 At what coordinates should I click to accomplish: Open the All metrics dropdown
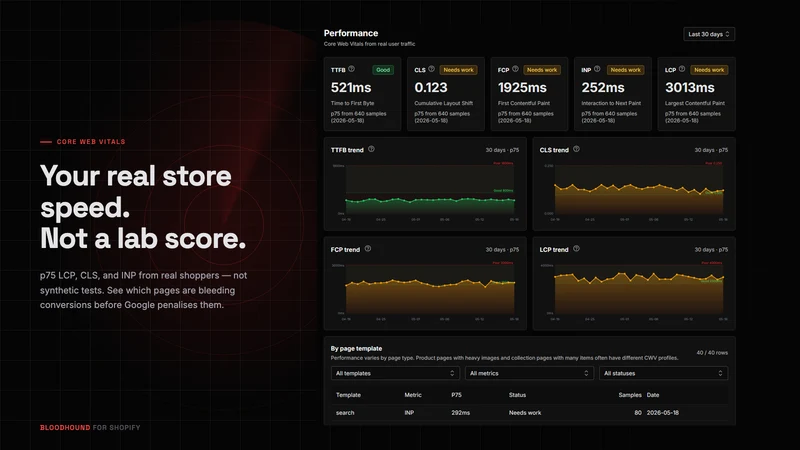tap(529, 373)
